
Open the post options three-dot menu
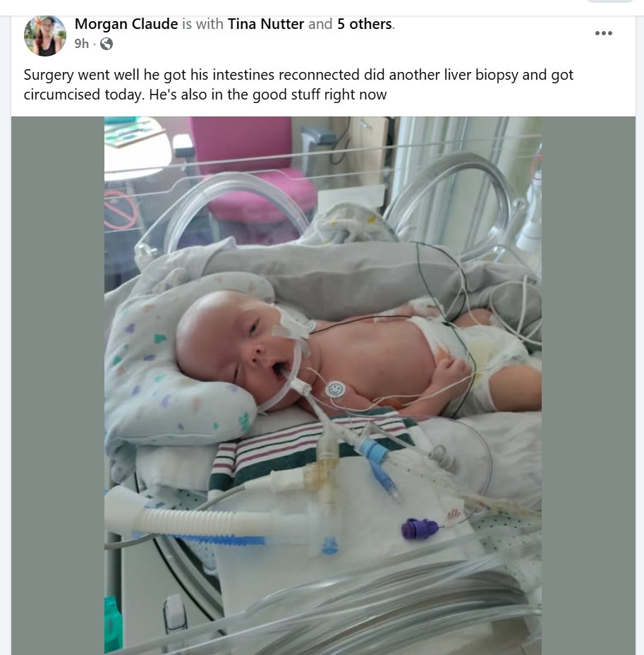[x=604, y=33]
